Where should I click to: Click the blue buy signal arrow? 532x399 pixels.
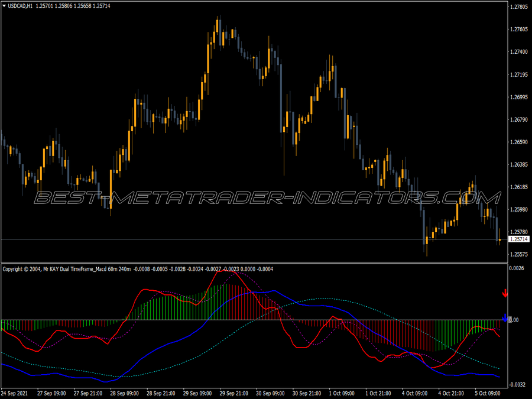click(505, 319)
